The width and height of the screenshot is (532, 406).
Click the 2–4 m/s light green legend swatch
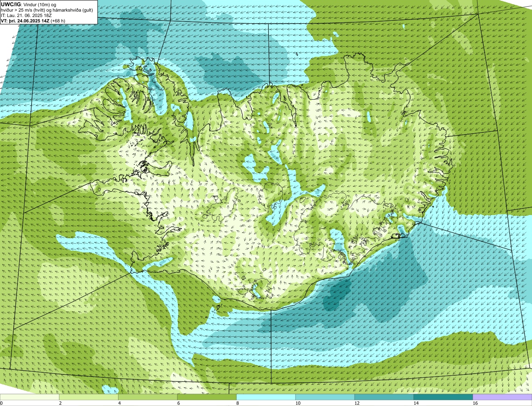click(x=89, y=397)
